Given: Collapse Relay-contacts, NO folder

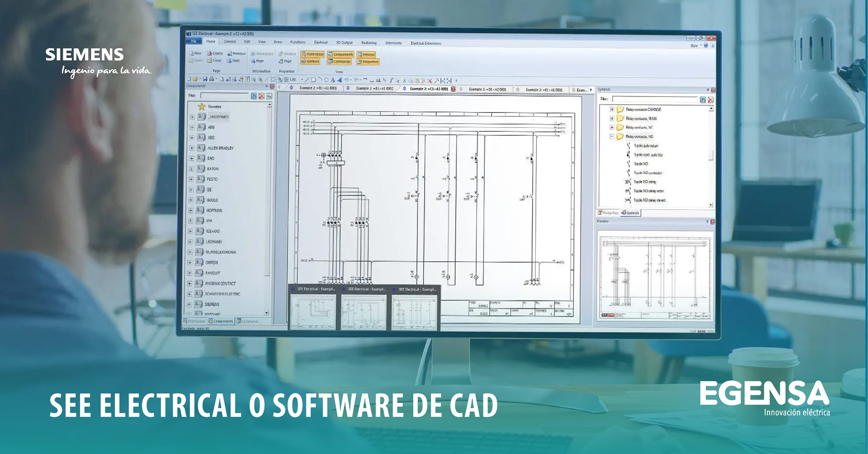Looking at the screenshot, I should [x=612, y=136].
